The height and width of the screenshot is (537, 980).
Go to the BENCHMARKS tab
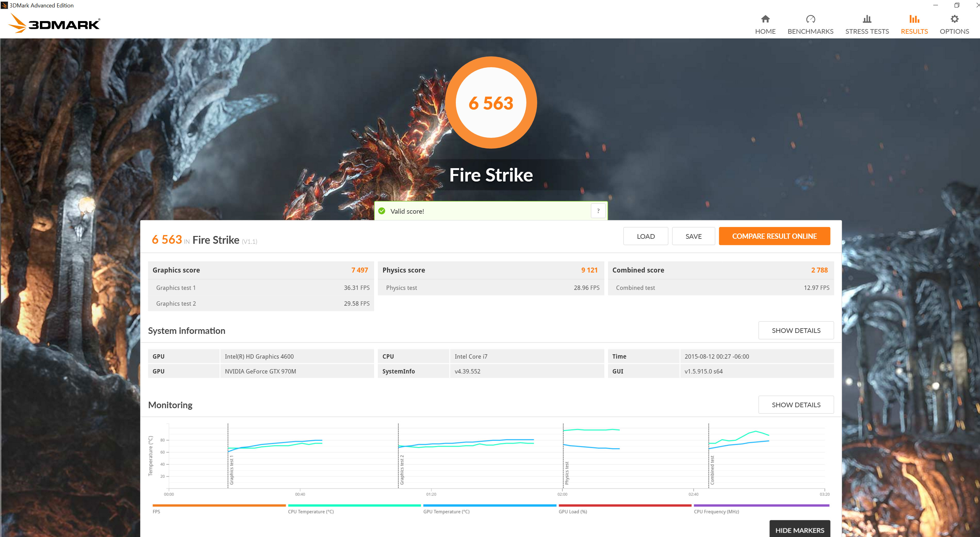pyautogui.click(x=810, y=25)
